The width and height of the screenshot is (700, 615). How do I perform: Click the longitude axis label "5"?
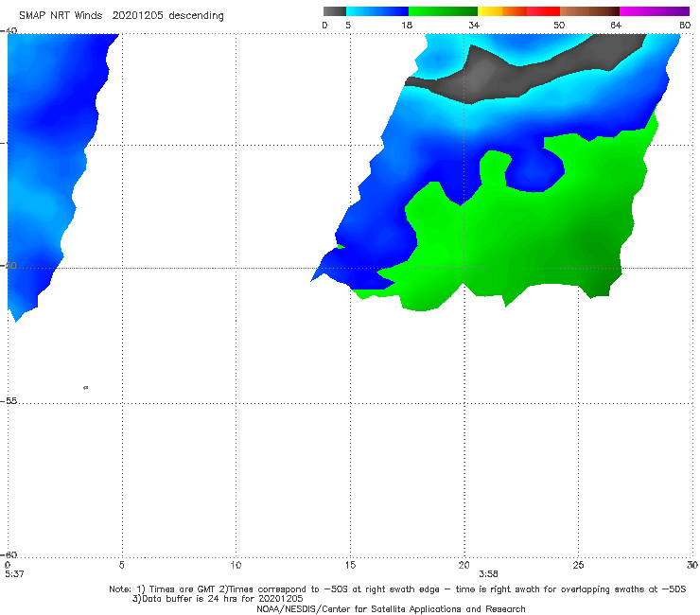click(x=121, y=565)
